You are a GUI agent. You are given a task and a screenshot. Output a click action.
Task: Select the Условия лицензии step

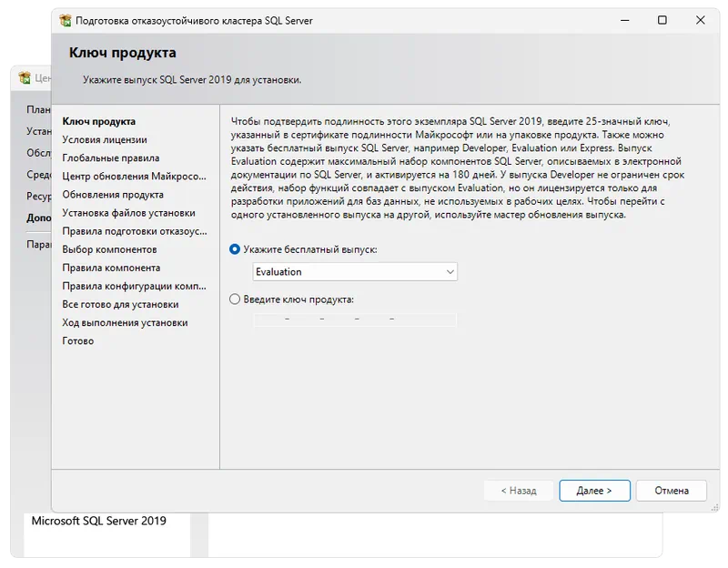click(x=105, y=139)
